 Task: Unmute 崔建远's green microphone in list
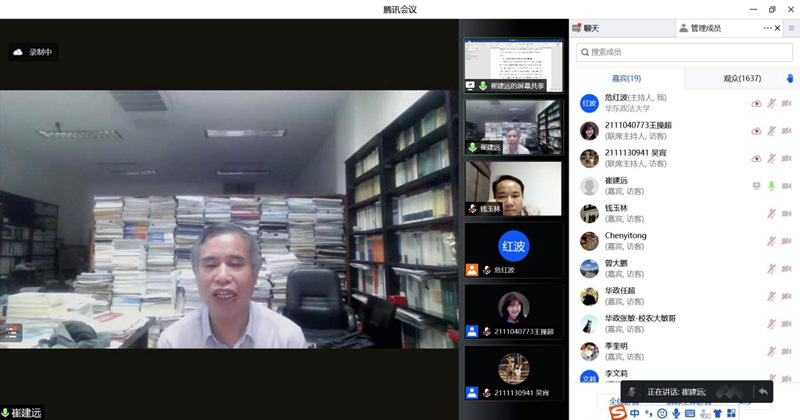(x=771, y=185)
